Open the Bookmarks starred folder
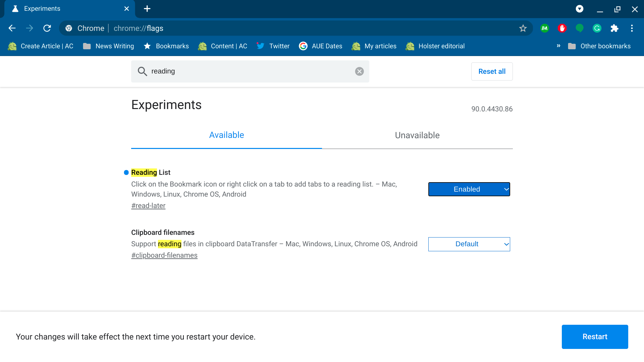The width and height of the screenshot is (644, 362). (166, 46)
